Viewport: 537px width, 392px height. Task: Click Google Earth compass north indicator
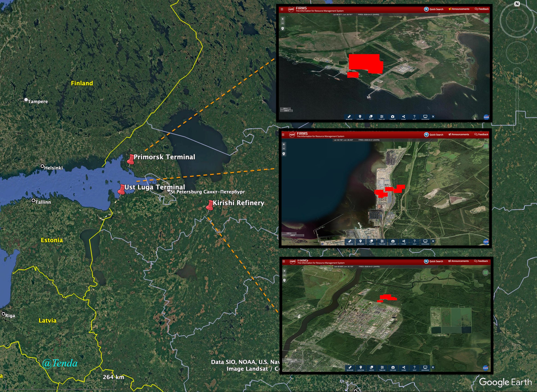click(x=517, y=4)
